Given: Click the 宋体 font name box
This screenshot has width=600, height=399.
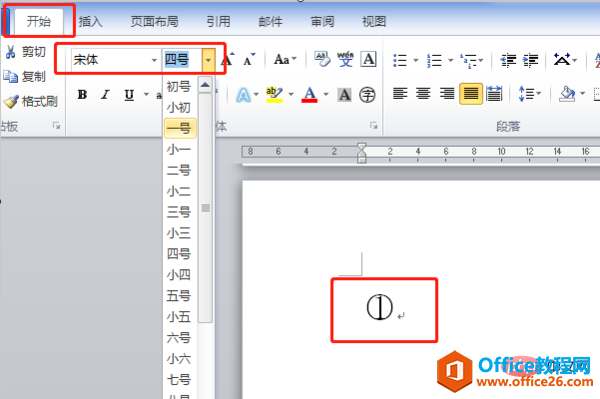Looking at the screenshot, I should pos(111,60).
